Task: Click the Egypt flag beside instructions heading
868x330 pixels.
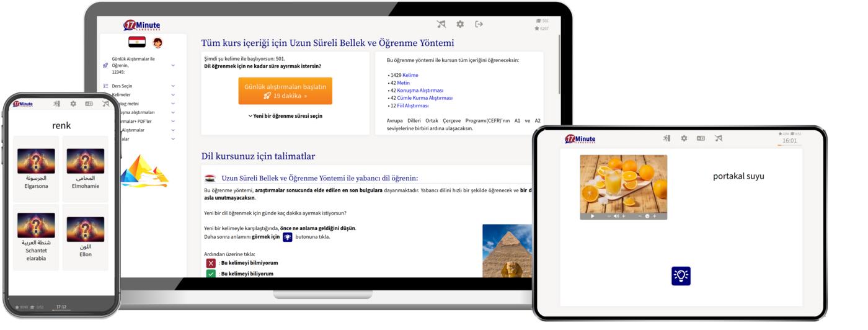Action: 210,178
